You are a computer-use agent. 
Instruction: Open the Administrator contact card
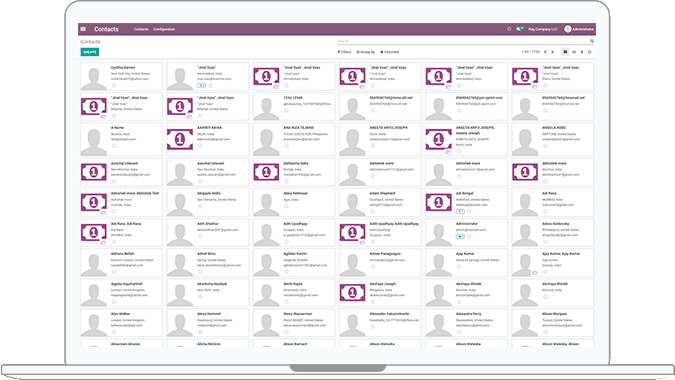click(x=466, y=233)
